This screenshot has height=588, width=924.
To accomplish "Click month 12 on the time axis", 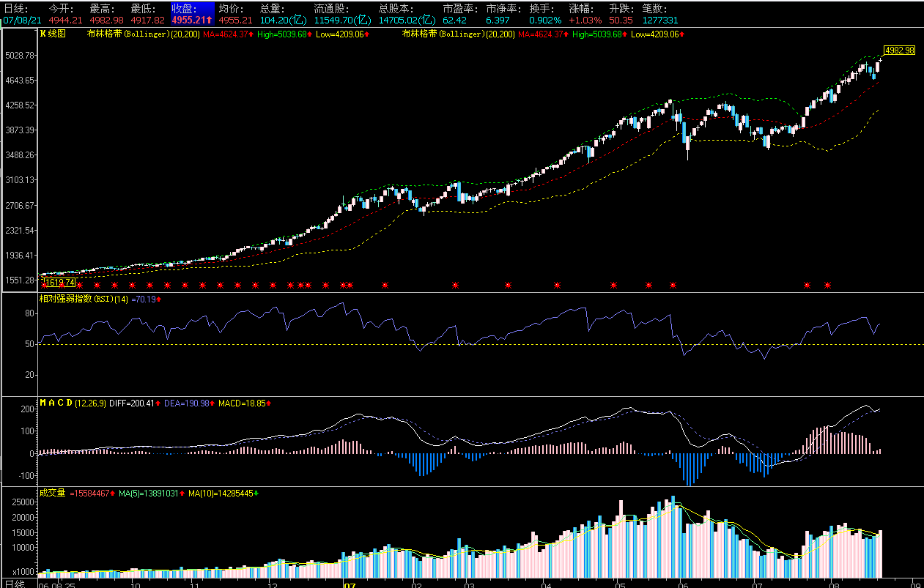I will [272, 585].
